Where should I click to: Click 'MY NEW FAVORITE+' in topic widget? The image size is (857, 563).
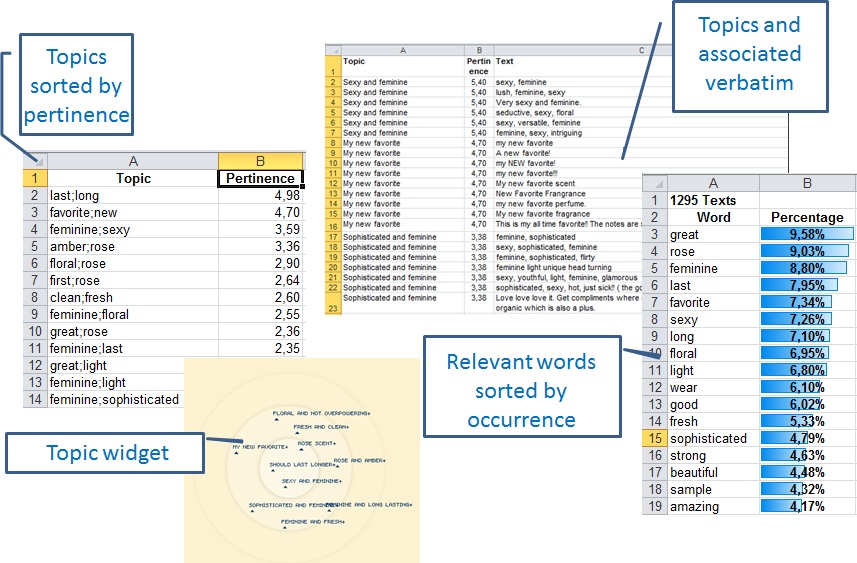click(260, 447)
